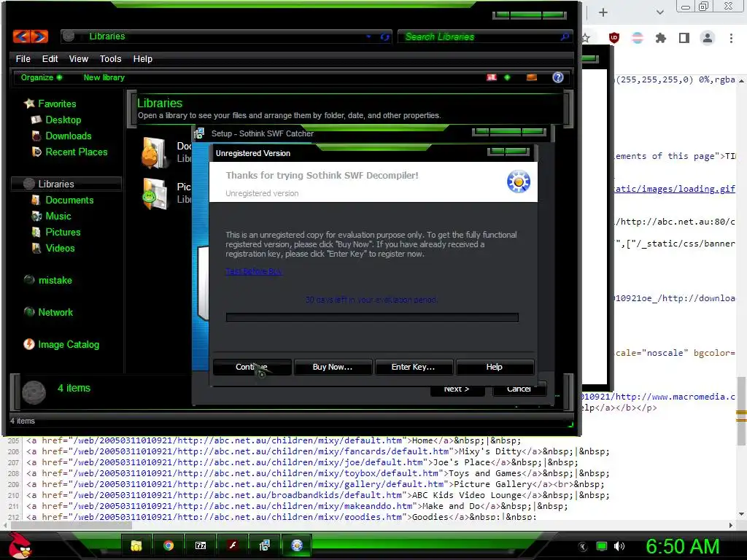This screenshot has height=560, width=747.
Task: Open File Explorer from the taskbar
Action: tap(136, 545)
